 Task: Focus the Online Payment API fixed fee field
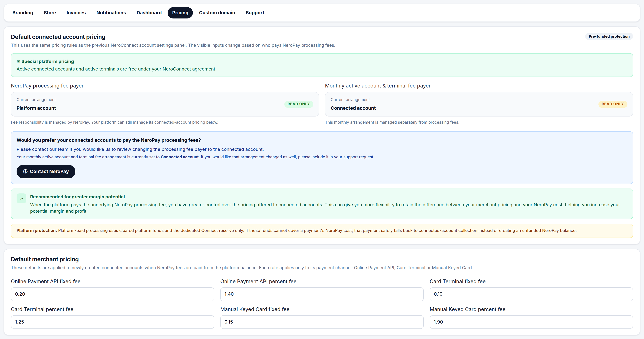(x=112, y=294)
